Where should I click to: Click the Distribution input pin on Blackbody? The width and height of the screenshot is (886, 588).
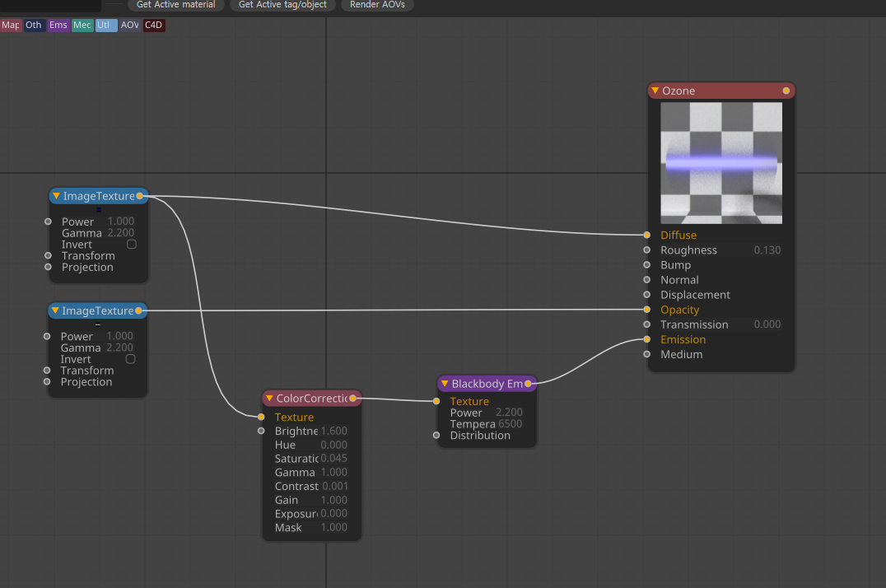(436, 436)
